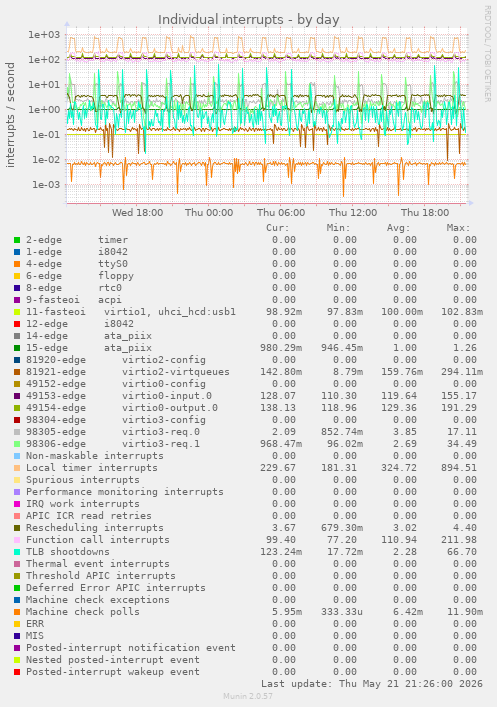The image size is (497, 707).
Task: Click the Munin 2.0.57 footer text
Action: point(248,696)
